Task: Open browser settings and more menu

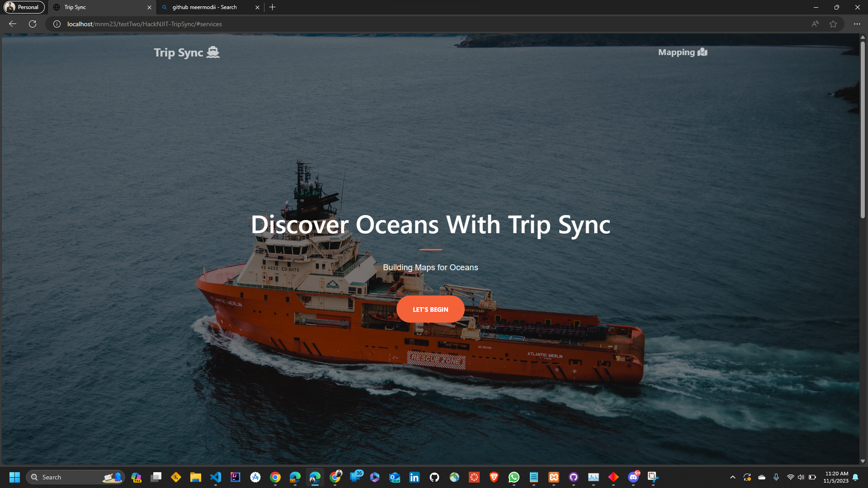Action: [857, 24]
